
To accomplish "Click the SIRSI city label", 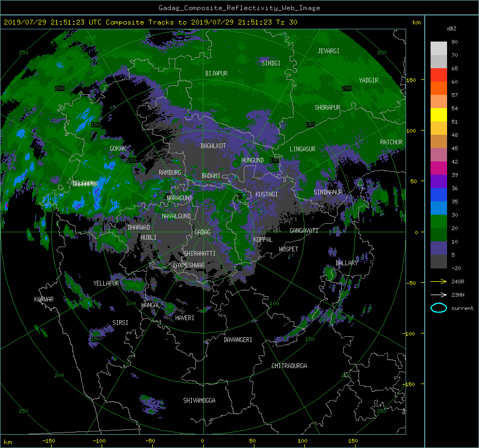I will click(120, 323).
